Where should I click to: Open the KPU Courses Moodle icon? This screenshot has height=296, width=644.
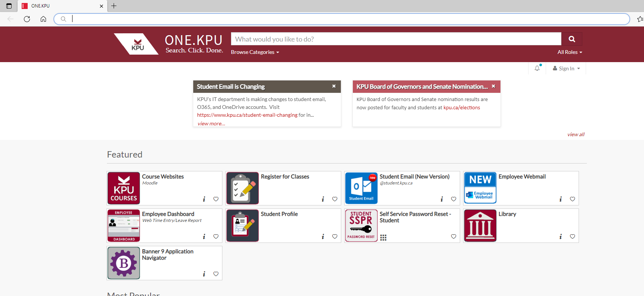coord(124,188)
